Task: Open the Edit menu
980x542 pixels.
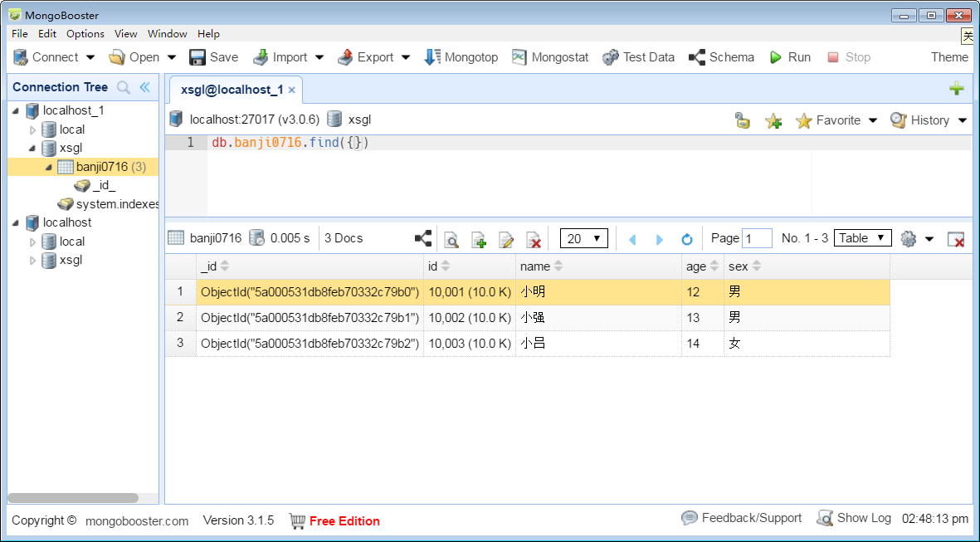Action: pyautogui.click(x=46, y=34)
